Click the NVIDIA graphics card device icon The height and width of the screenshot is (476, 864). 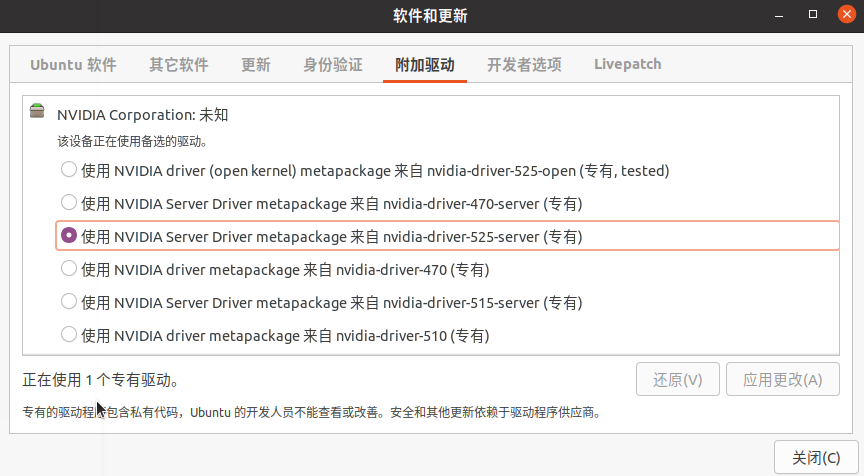37,110
